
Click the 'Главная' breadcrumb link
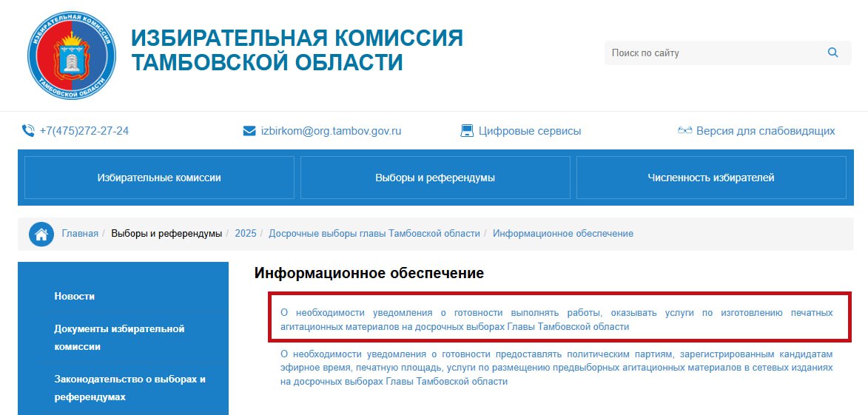click(80, 234)
